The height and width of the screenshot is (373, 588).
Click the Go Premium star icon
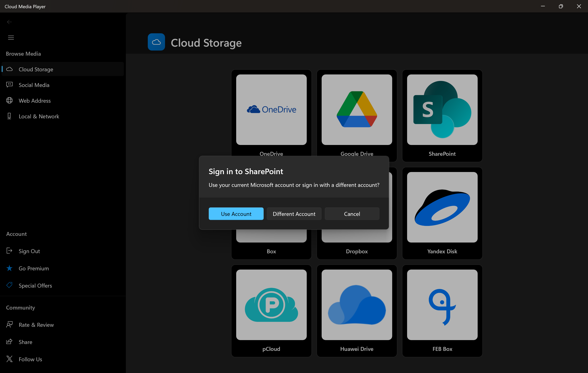9,268
